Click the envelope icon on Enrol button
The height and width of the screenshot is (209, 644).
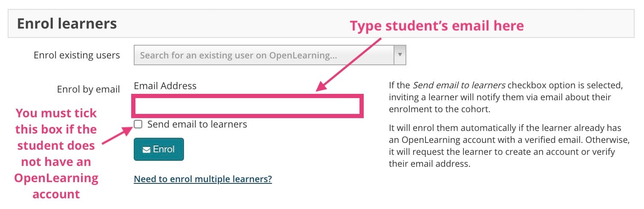(146, 150)
